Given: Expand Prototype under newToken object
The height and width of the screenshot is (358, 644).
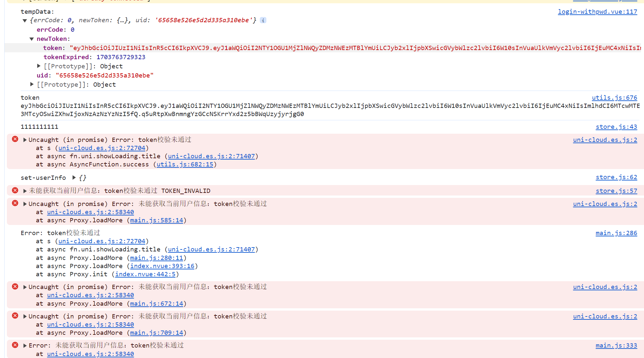Looking at the screenshot, I should tap(39, 66).
